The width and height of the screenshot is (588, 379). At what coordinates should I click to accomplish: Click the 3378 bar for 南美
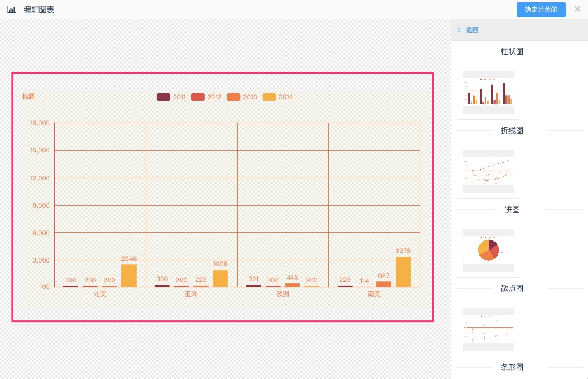pos(403,272)
